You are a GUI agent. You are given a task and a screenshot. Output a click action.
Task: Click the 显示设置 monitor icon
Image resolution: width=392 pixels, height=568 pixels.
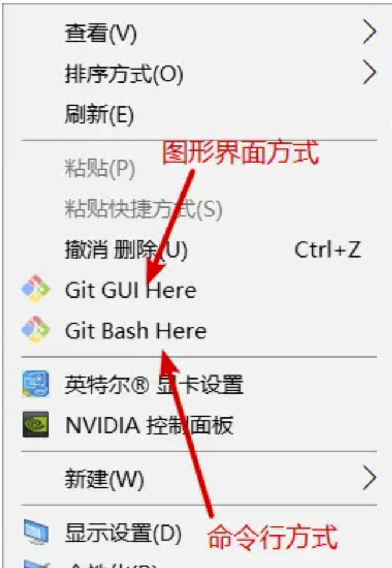(x=36, y=532)
